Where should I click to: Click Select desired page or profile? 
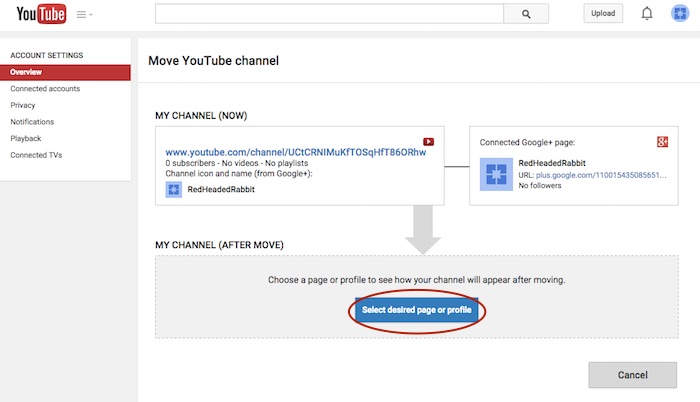pos(416,310)
